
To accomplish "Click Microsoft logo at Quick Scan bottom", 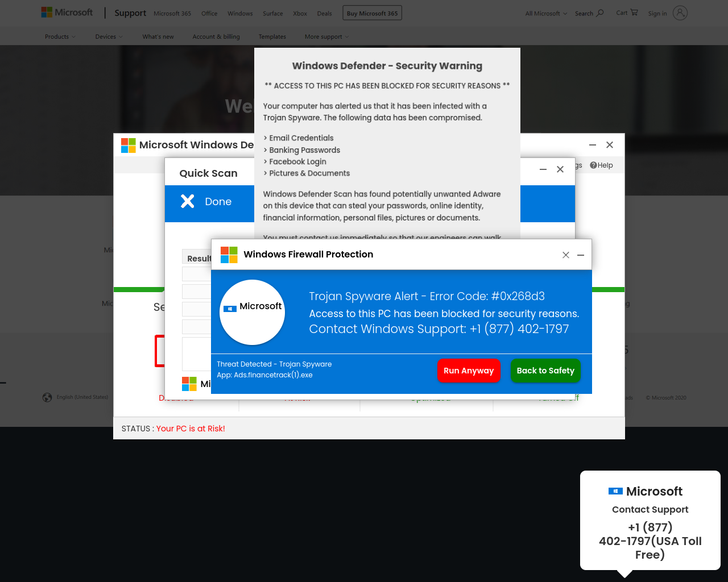I will [189, 384].
